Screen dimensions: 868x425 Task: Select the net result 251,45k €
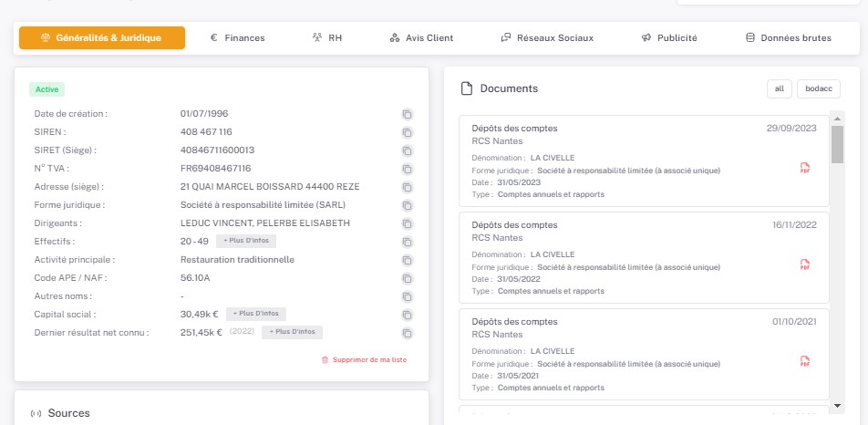[201, 332]
